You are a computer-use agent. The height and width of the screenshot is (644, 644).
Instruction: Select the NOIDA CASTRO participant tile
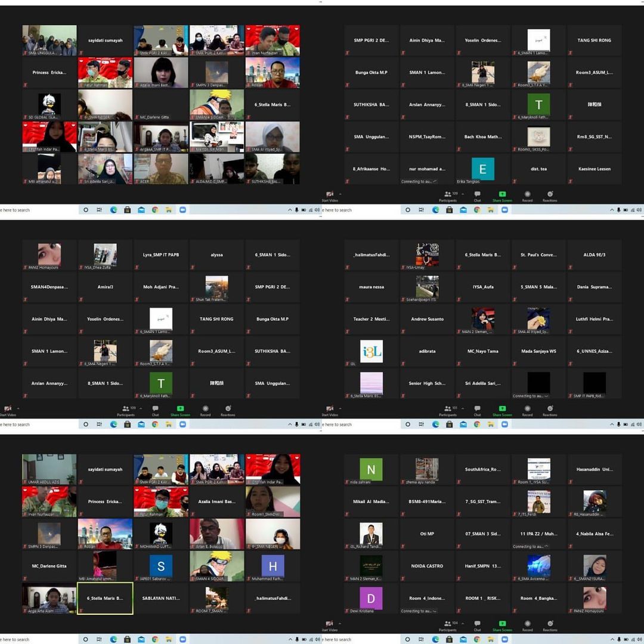[x=427, y=566]
